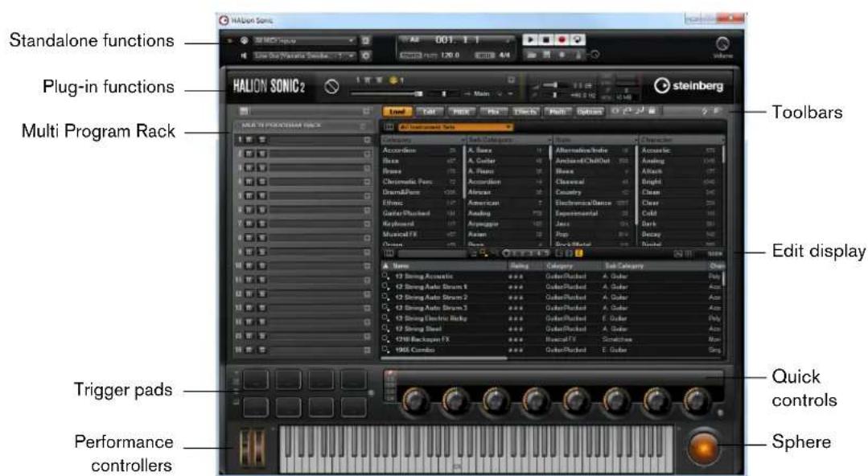Solo rack slot 16
Screen dimensions: 868x476
point(261,351)
